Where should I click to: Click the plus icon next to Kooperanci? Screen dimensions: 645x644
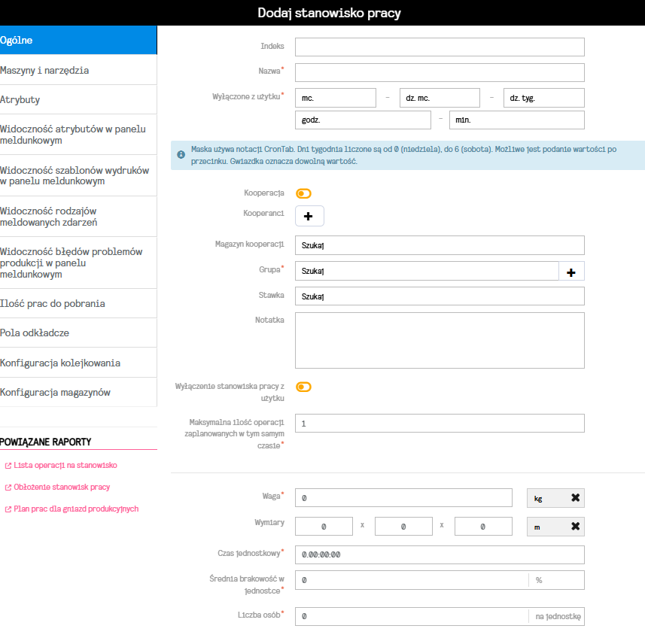309,216
